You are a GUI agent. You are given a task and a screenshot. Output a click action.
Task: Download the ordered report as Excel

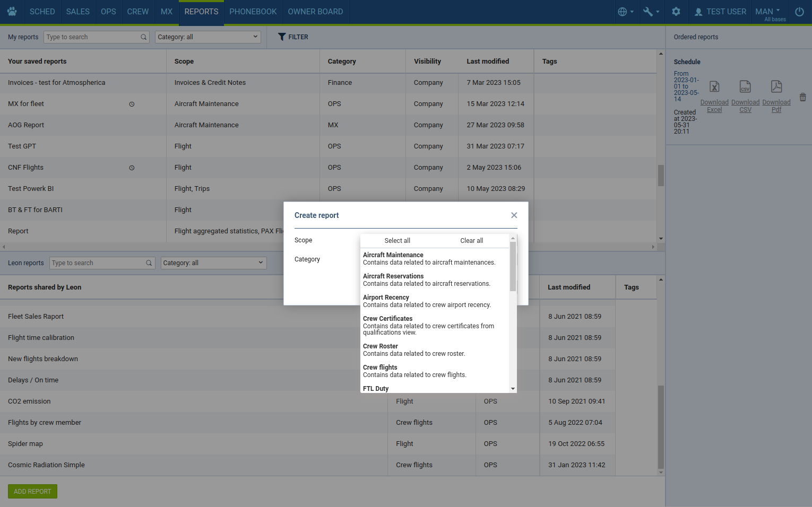tap(714, 95)
